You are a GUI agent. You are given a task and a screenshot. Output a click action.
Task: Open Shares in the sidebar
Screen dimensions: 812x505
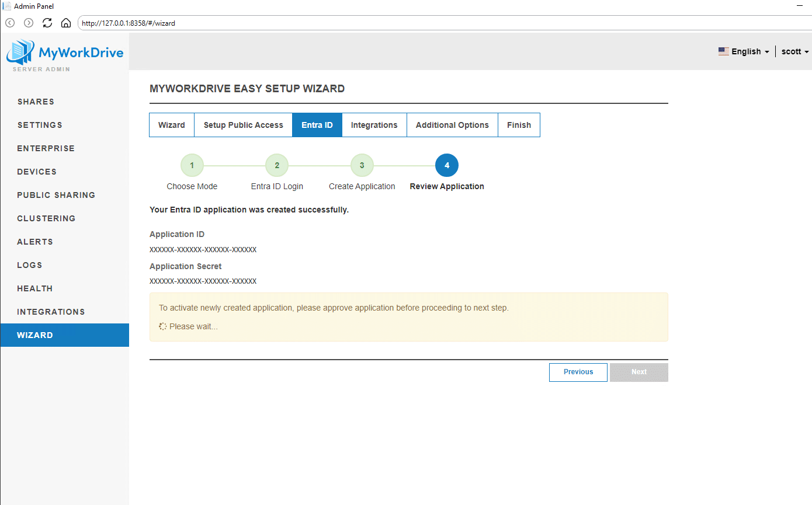pos(36,102)
